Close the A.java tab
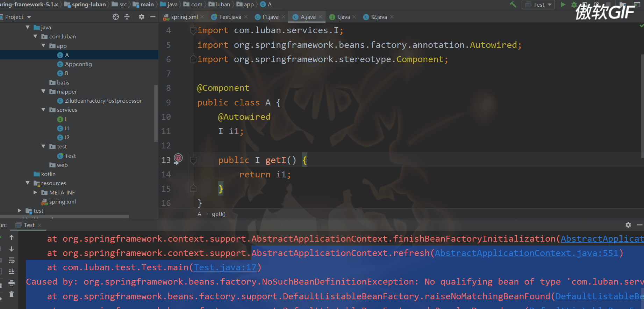644x309 pixels. 320,17
